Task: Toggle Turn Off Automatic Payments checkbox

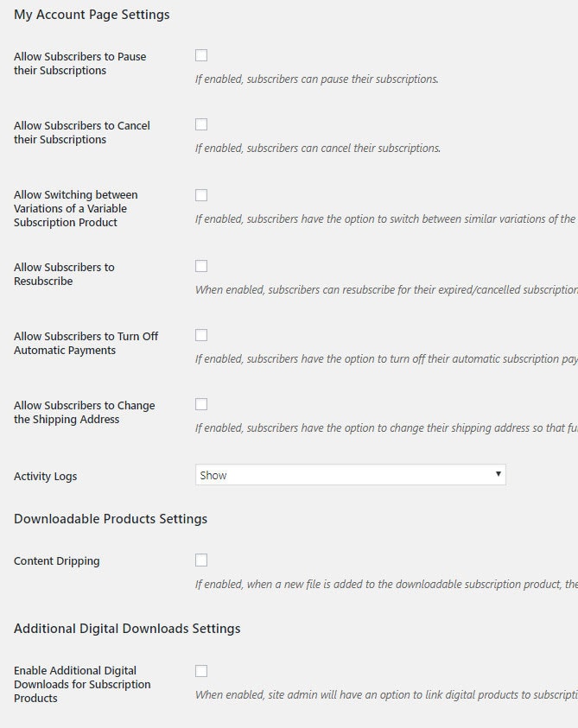Action: [x=201, y=335]
